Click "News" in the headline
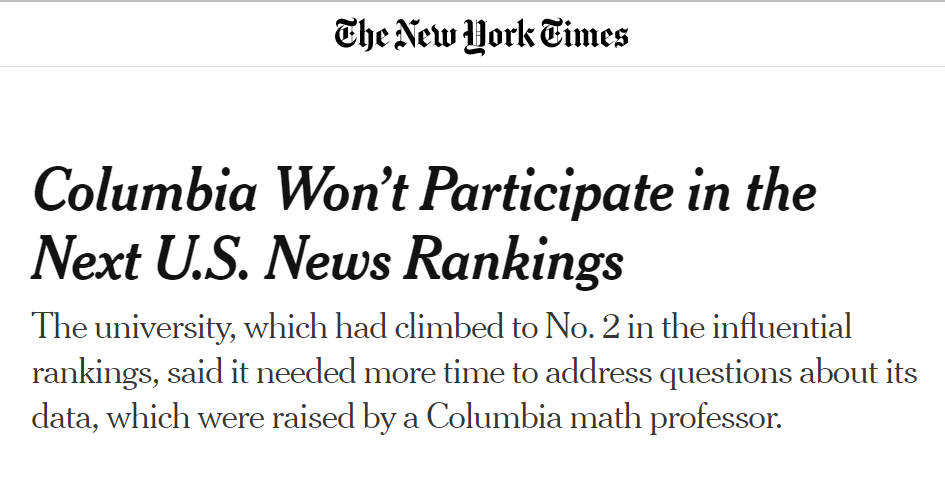 pyautogui.click(x=327, y=260)
